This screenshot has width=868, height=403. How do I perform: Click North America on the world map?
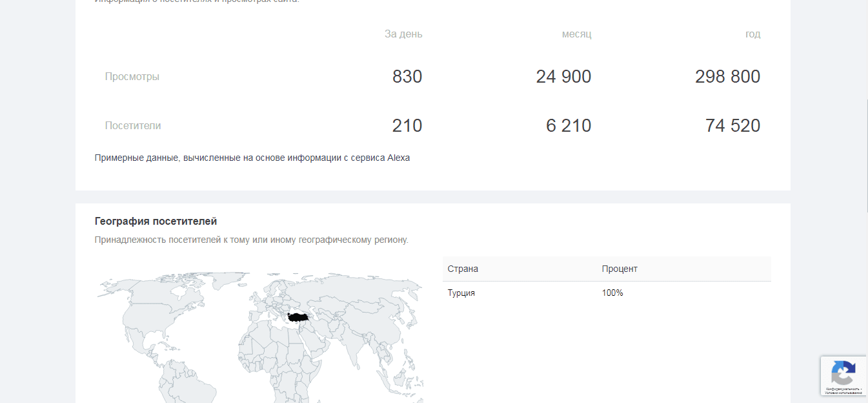(155, 310)
